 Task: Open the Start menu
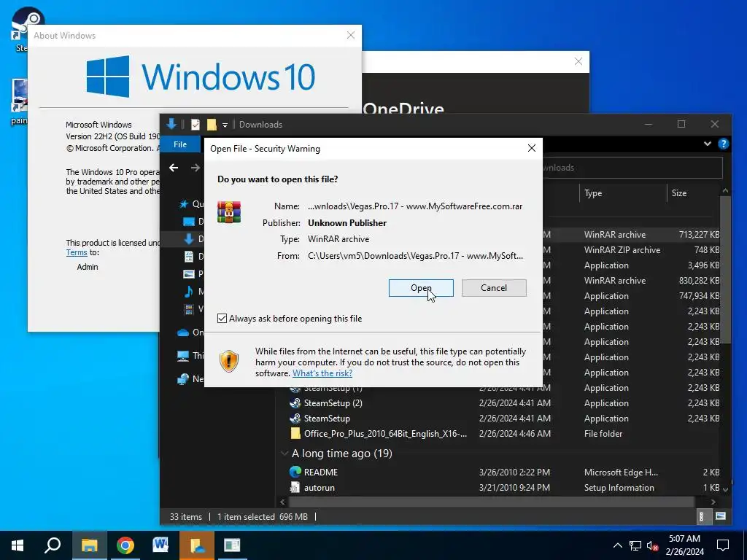coord(18,545)
